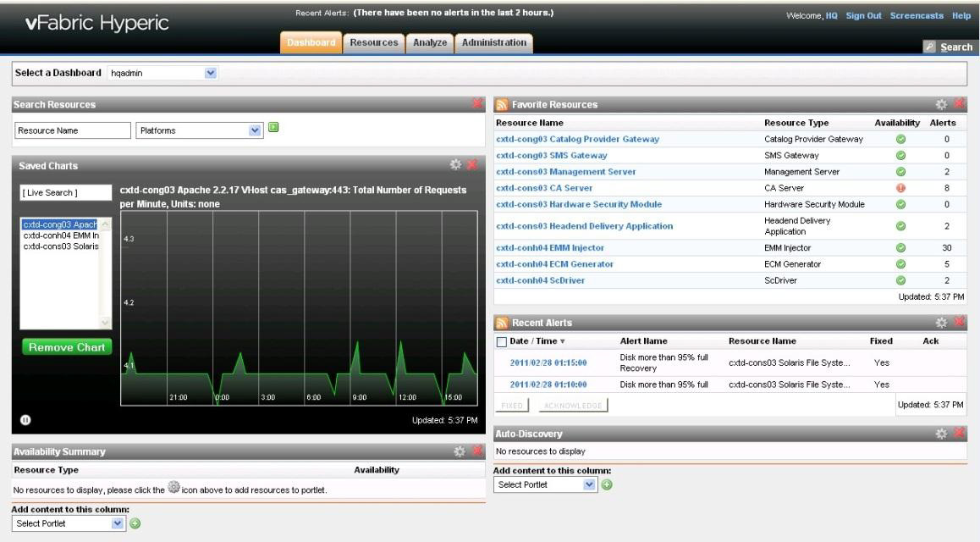Switch to the Resources tab
Image resolution: width=980 pixels, height=542 pixels.
[x=373, y=43]
